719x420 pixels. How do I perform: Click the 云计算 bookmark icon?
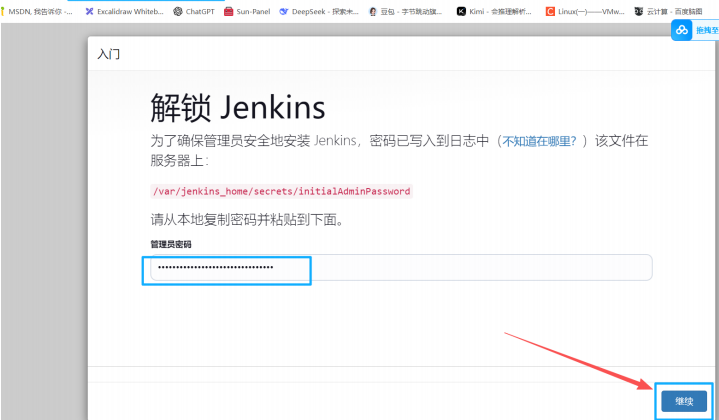(x=639, y=11)
